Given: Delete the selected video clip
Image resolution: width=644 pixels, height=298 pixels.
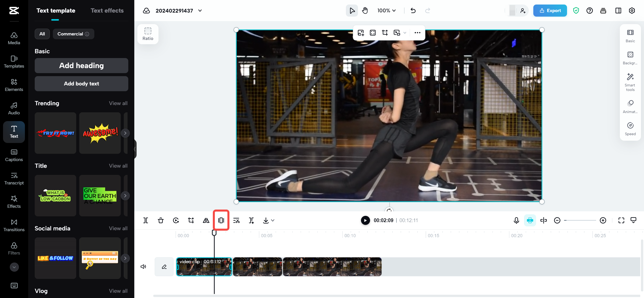Looking at the screenshot, I should tap(160, 220).
